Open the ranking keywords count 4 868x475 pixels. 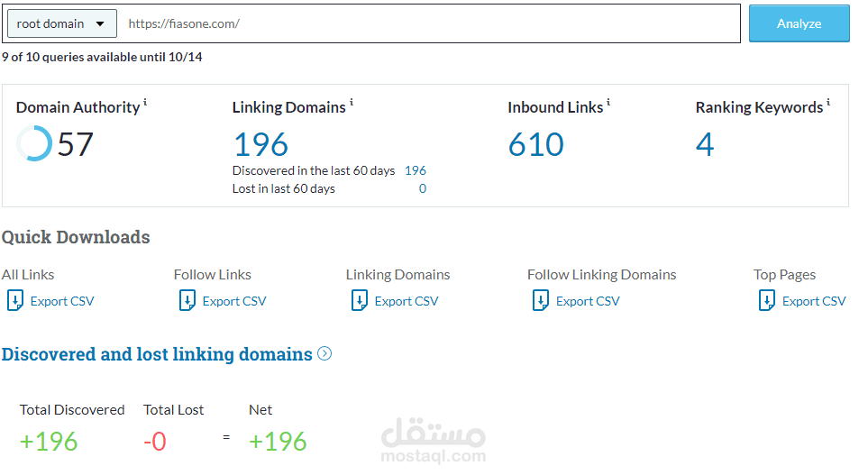(705, 144)
